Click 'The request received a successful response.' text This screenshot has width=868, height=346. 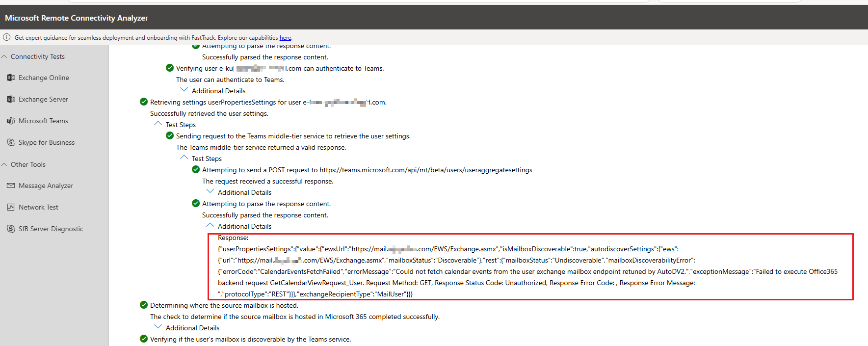268,181
